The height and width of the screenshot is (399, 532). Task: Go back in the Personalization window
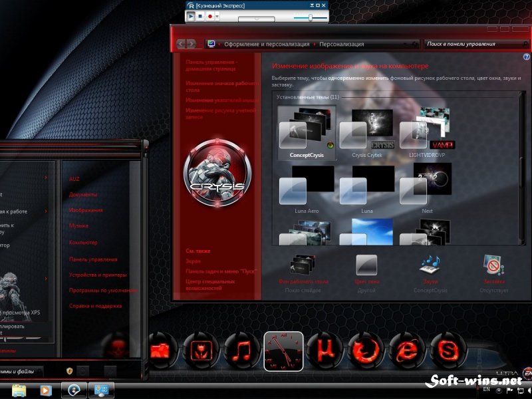pos(181,44)
